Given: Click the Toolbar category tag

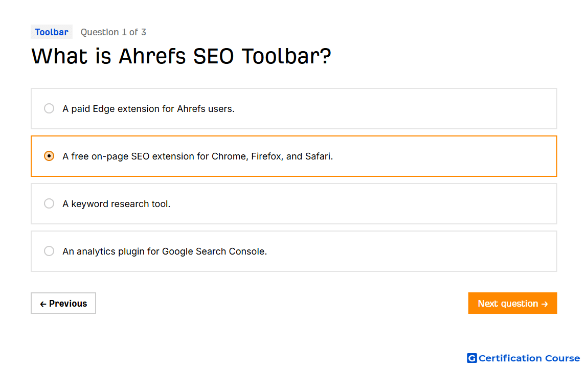Looking at the screenshot, I should (x=52, y=32).
